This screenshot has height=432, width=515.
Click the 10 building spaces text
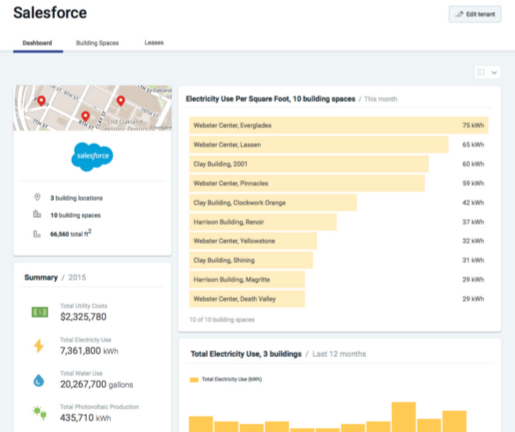coord(75,215)
